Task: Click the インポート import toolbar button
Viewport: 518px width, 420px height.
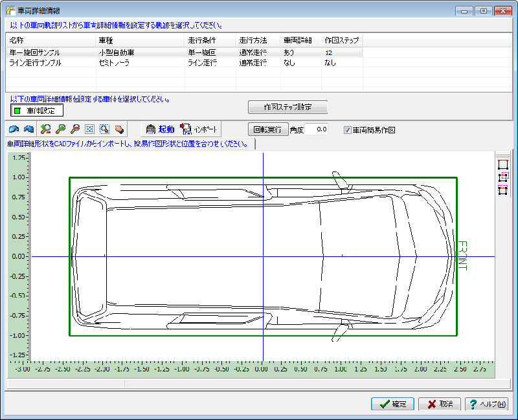Action: [x=199, y=129]
